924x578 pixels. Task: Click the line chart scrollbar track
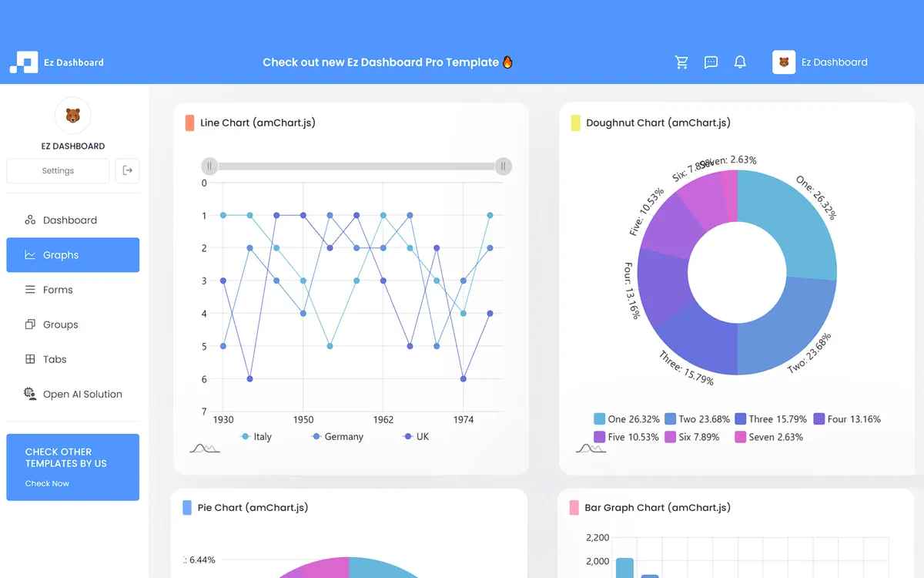(x=357, y=166)
